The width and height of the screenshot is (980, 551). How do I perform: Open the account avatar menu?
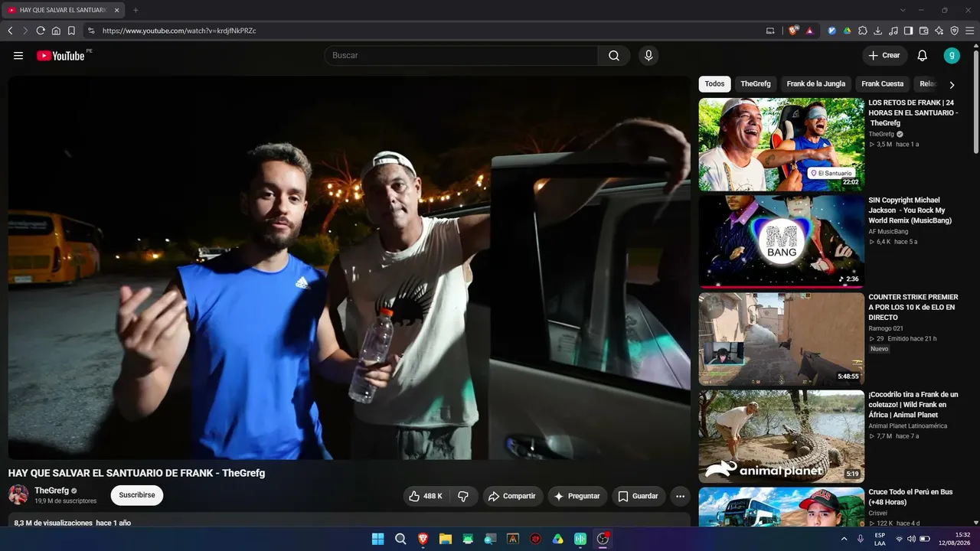(x=952, y=55)
